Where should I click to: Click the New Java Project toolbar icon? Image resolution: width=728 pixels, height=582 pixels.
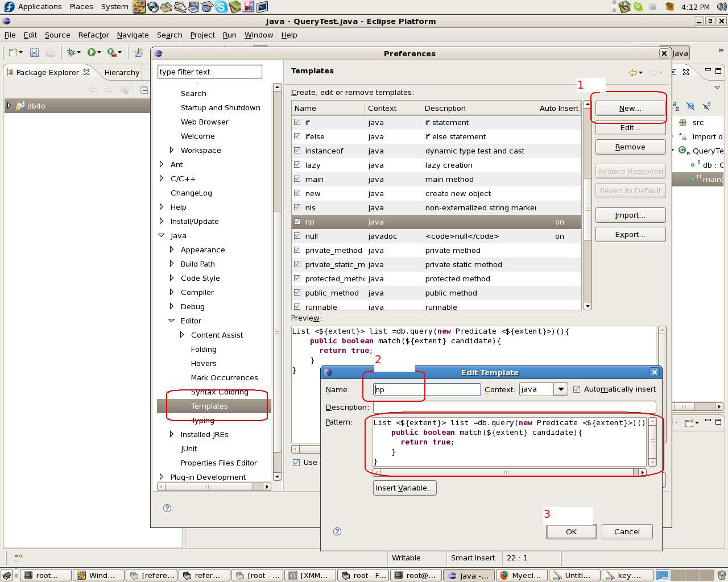139,52
